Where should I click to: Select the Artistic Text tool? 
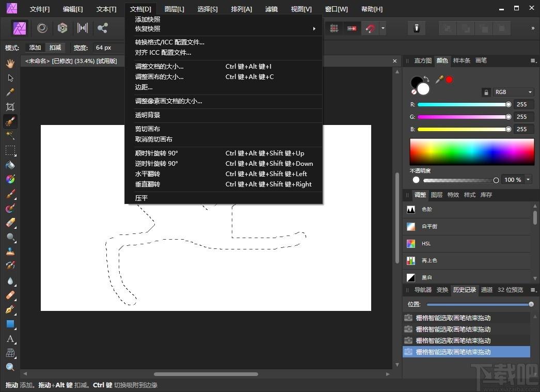click(10, 339)
